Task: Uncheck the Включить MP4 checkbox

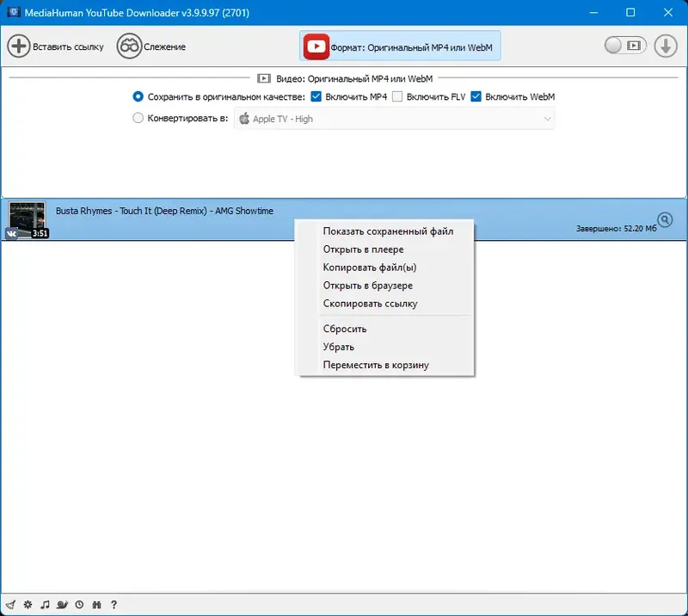Action: pos(316,96)
